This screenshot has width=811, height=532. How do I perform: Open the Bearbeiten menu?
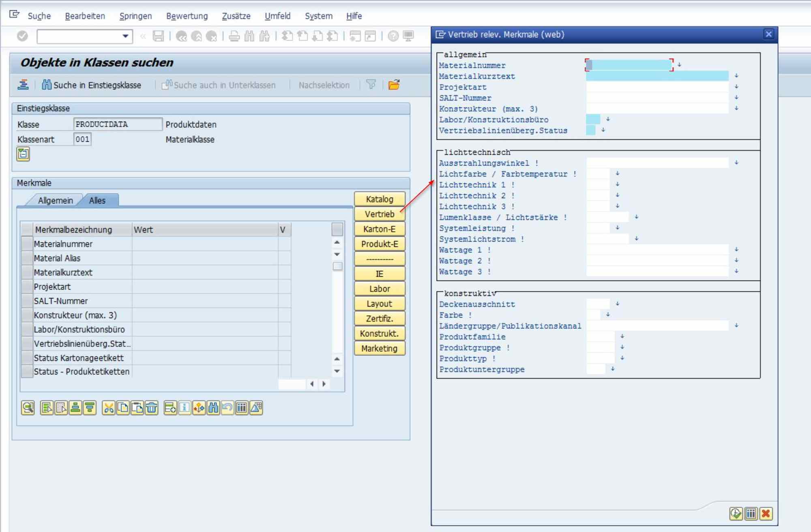pyautogui.click(x=85, y=16)
